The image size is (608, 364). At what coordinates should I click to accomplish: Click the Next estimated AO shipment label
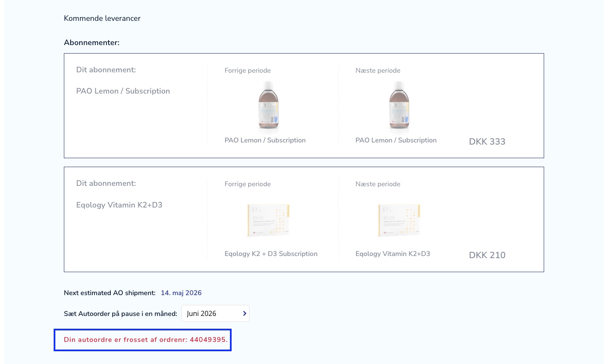pyautogui.click(x=110, y=293)
